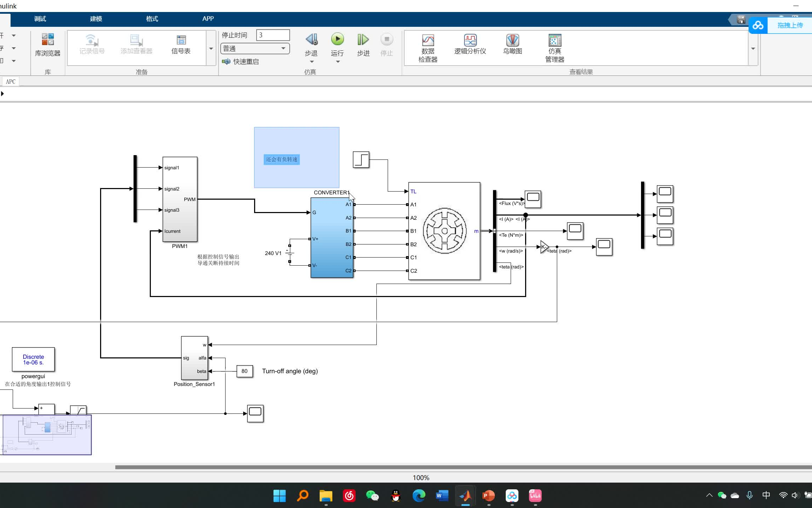
Task: Open the dropdown arrow under Run (运行)
Action: 338,62
